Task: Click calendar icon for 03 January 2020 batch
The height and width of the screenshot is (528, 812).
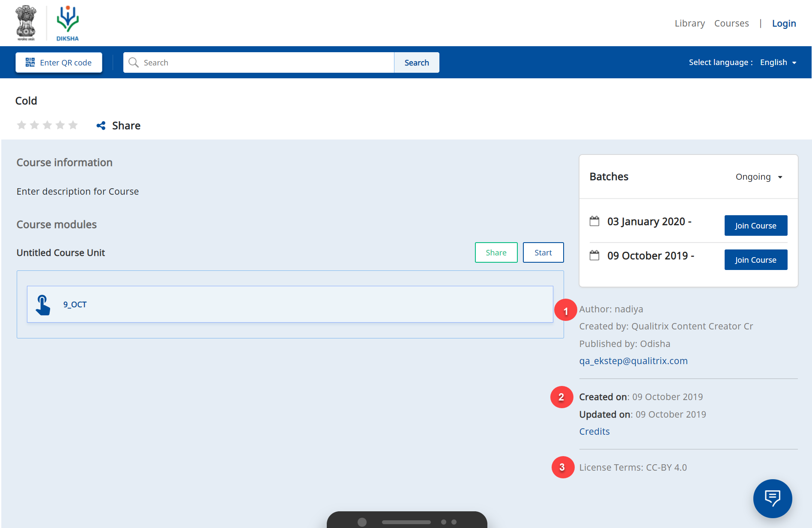Action: (x=594, y=221)
